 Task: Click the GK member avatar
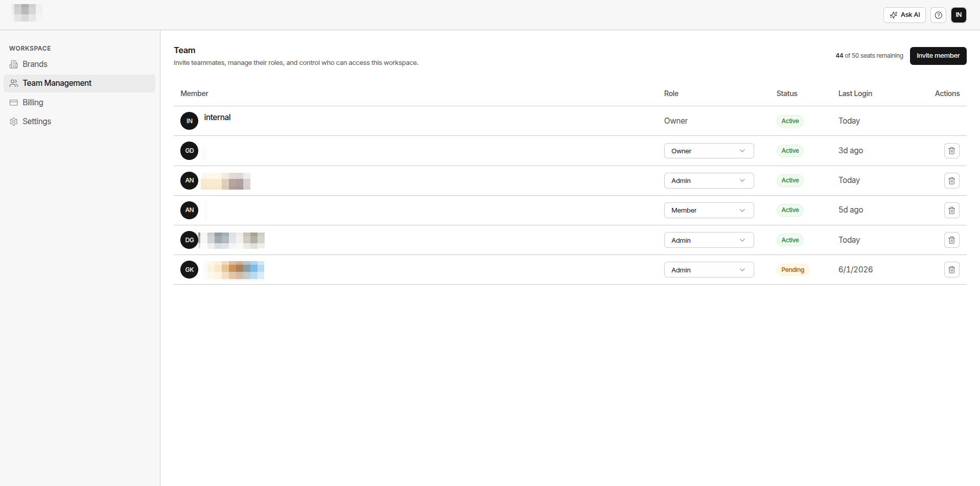click(x=189, y=270)
